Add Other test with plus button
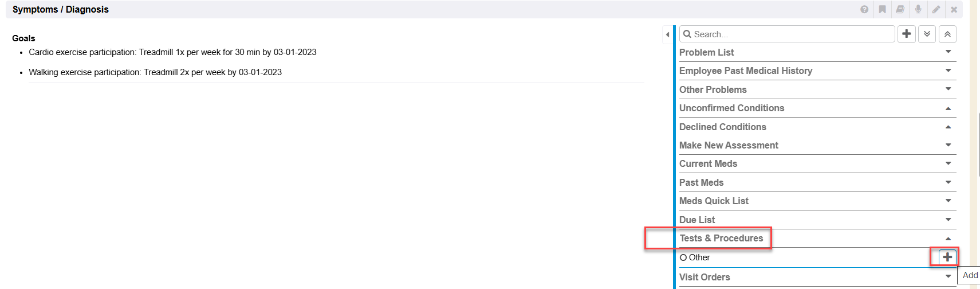The width and height of the screenshot is (980, 289). click(x=947, y=257)
